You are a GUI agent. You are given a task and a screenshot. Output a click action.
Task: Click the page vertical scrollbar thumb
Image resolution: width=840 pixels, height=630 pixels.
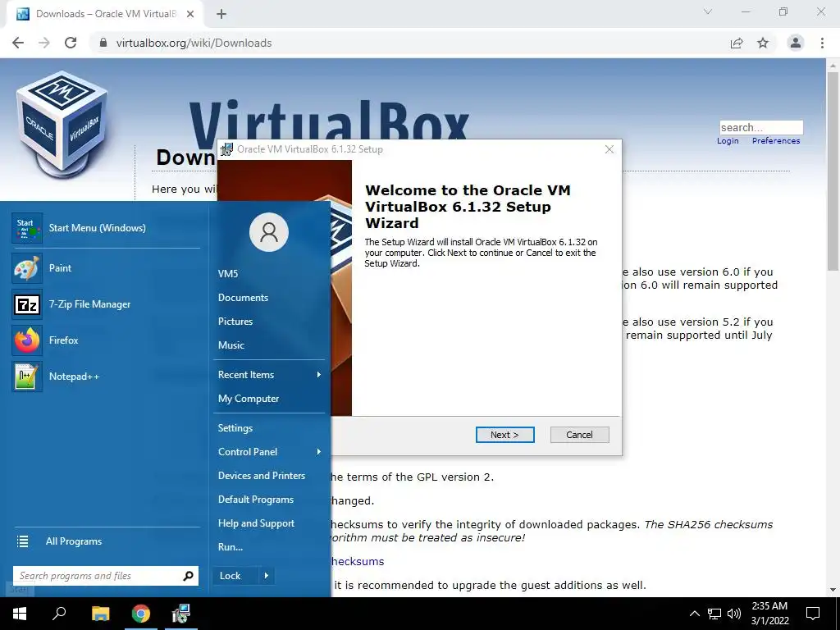coord(833,171)
